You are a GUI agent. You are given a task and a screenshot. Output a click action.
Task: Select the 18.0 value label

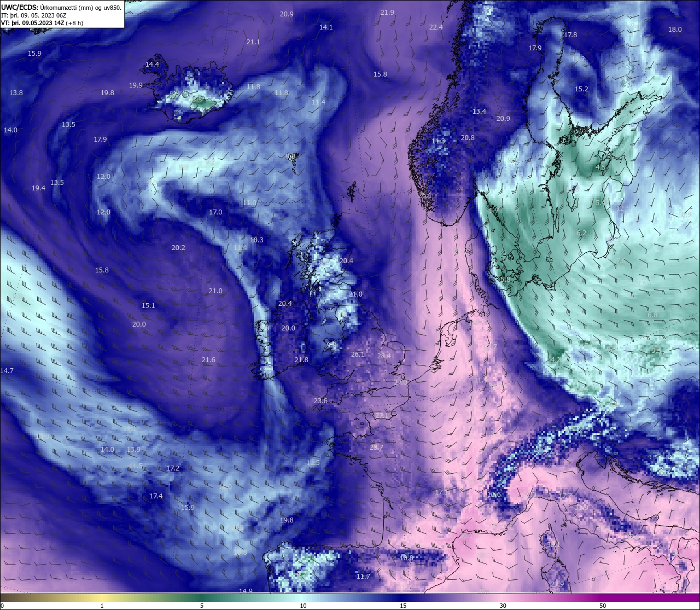pyautogui.click(x=675, y=29)
